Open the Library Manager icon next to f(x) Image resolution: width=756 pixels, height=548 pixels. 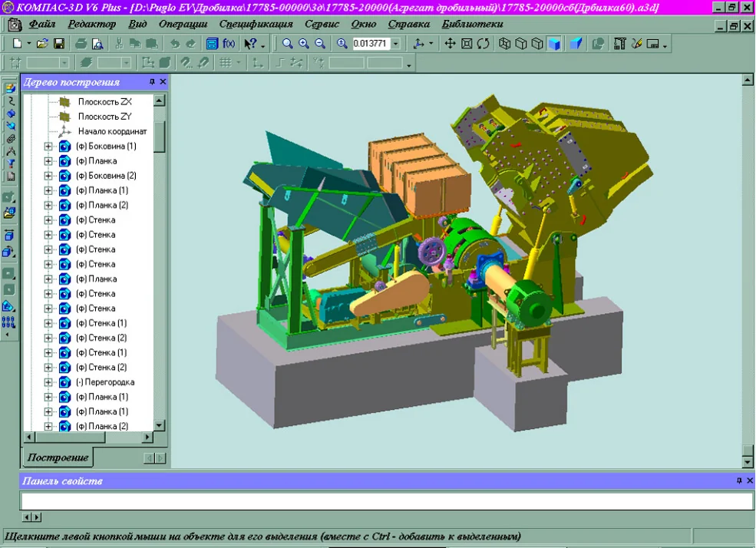(x=212, y=44)
